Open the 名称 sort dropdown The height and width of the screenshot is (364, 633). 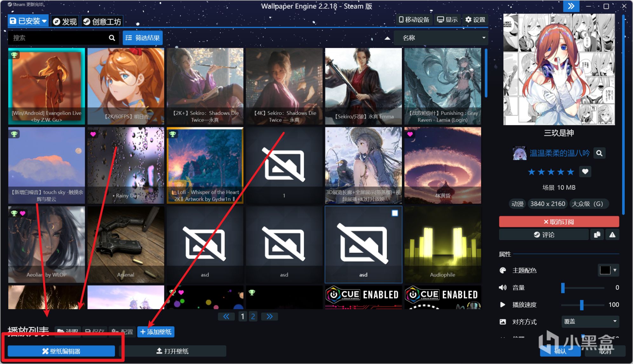[x=441, y=38]
